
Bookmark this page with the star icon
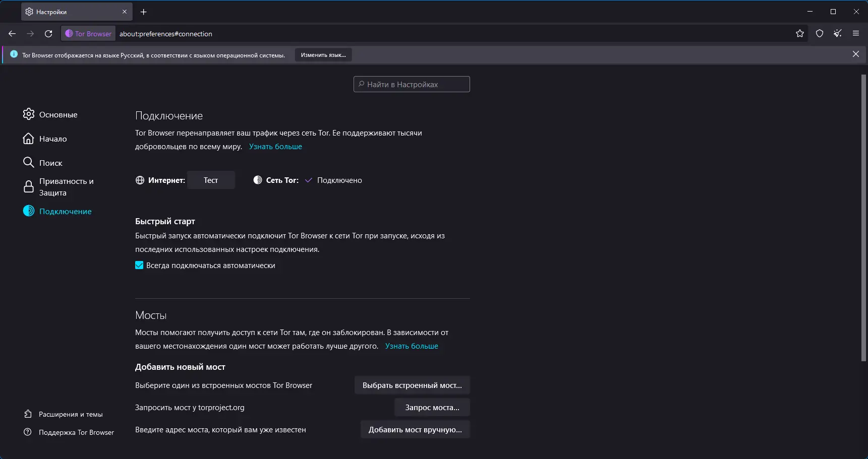click(x=800, y=34)
